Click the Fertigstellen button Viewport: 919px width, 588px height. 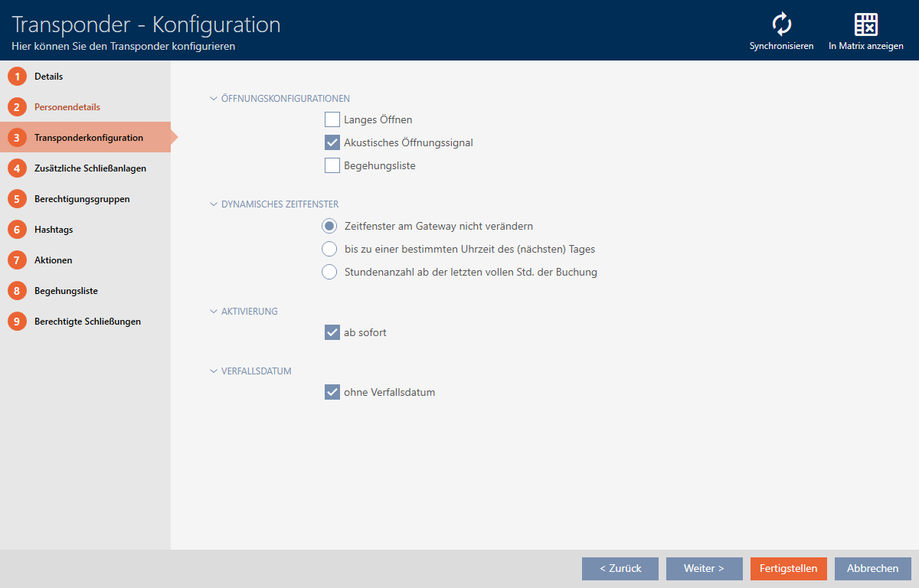point(788,568)
